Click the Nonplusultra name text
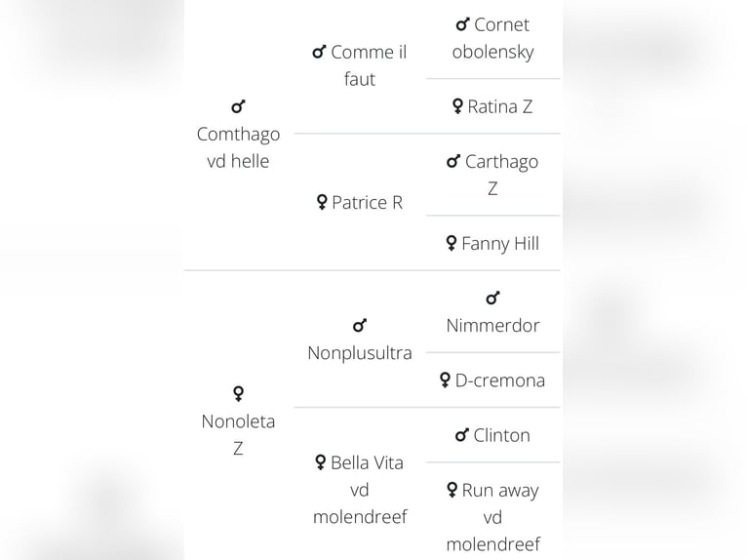The image size is (747, 560). click(x=359, y=353)
